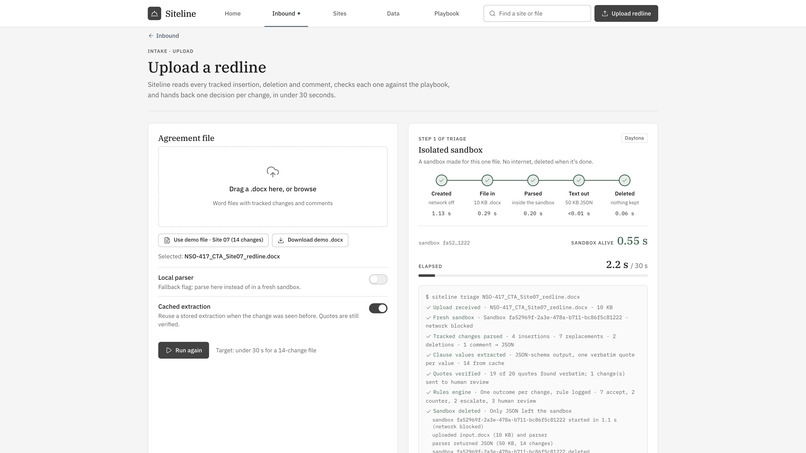Focus the Find a site or file search box
The width and height of the screenshot is (806, 453).
[537, 13]
